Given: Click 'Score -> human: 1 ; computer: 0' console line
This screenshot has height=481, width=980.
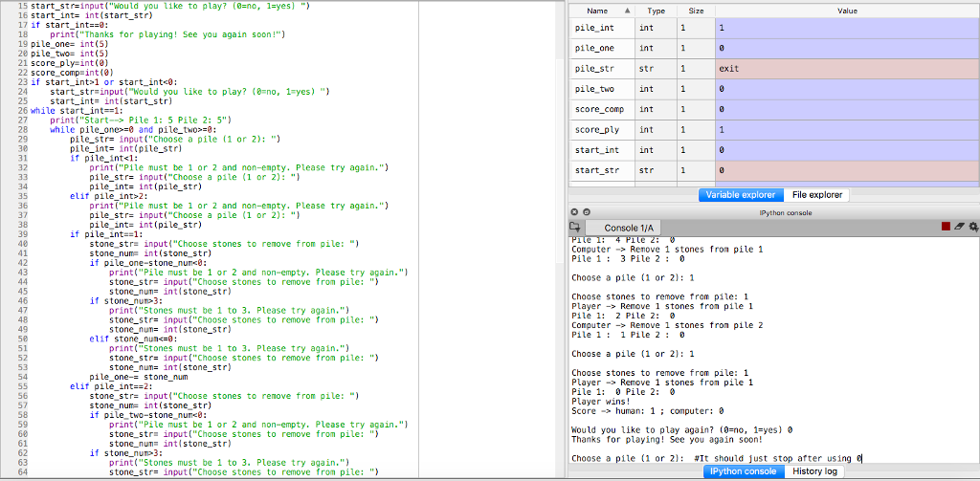Looking at the screenshot, I should [x=648, y=411].
